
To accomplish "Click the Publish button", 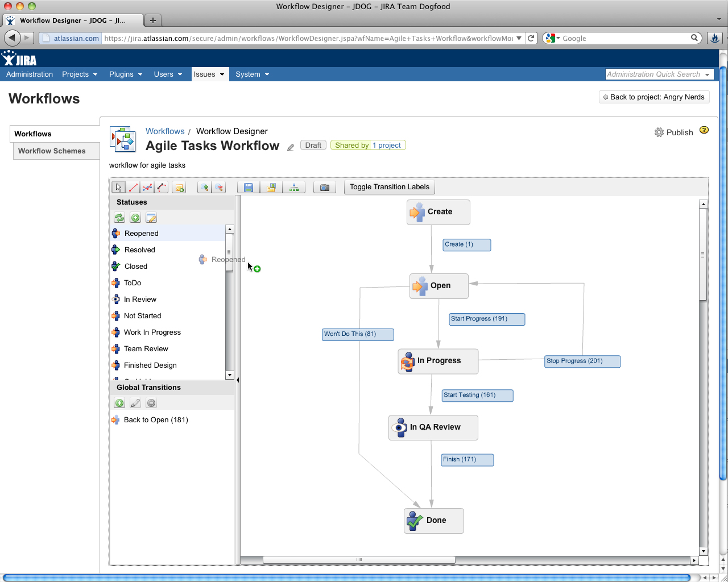I will tap(674, 132).
